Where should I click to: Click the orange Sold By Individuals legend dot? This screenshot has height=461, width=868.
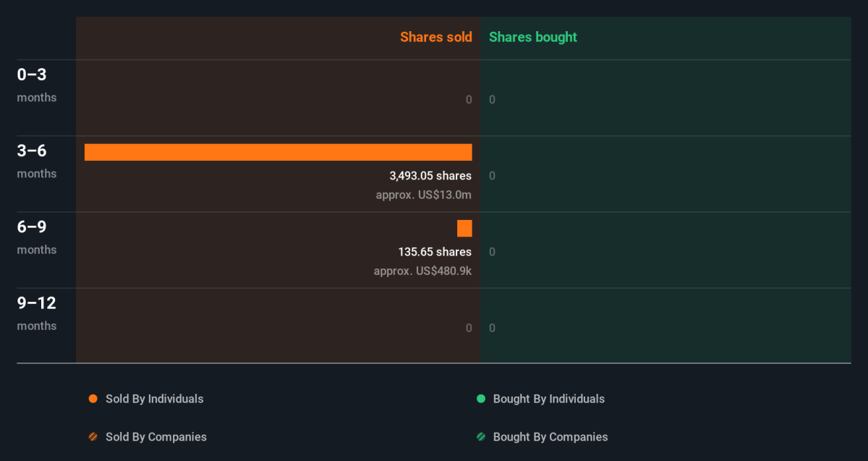click(93, 399)
